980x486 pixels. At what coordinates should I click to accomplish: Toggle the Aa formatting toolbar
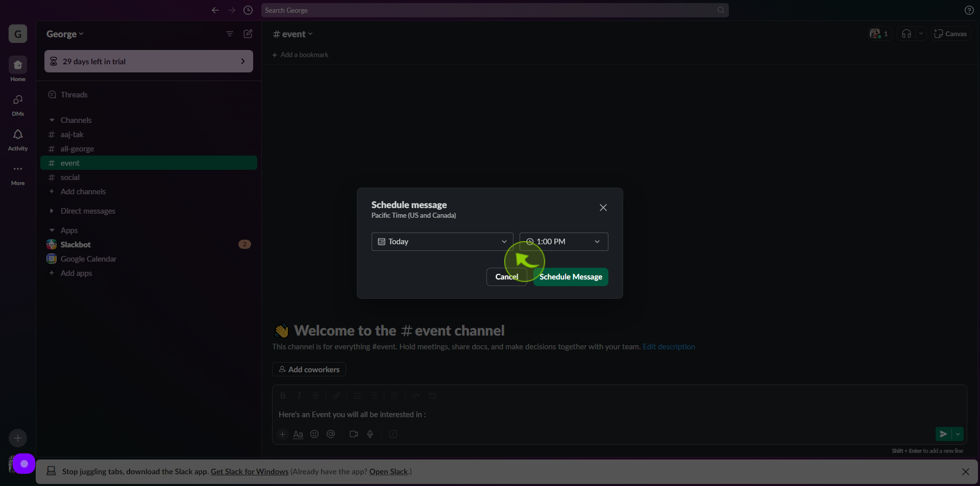tap(298, 434)
